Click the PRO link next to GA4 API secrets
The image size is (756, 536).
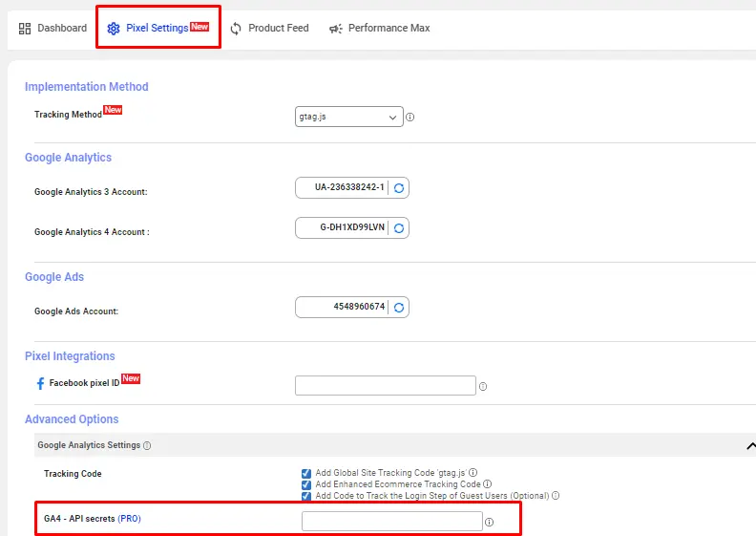(x=129, y=519)
